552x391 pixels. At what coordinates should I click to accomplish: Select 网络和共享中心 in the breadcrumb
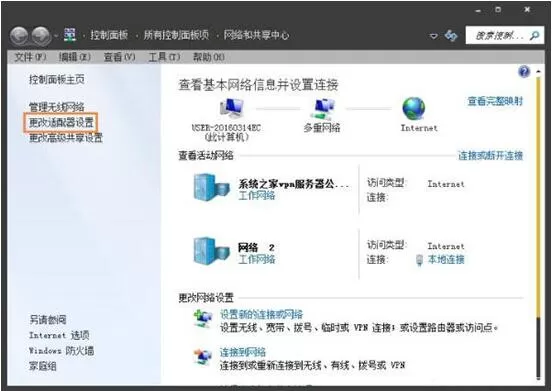pyautogui.click(x=256, y=35)
